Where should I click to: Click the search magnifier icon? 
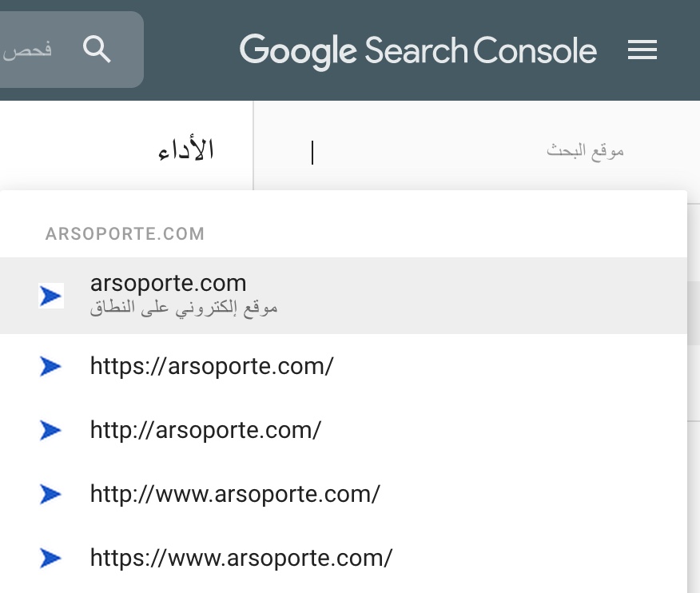(97, 50)
